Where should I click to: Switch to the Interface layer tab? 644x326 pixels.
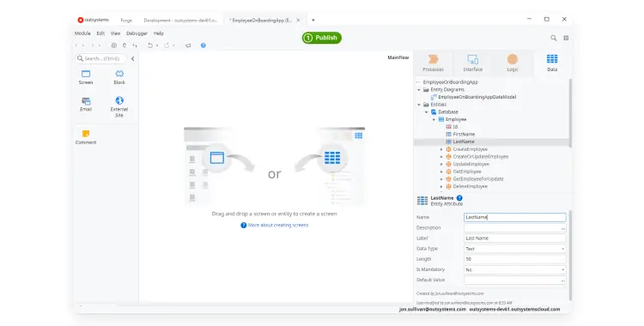click(x=473, y=63)
